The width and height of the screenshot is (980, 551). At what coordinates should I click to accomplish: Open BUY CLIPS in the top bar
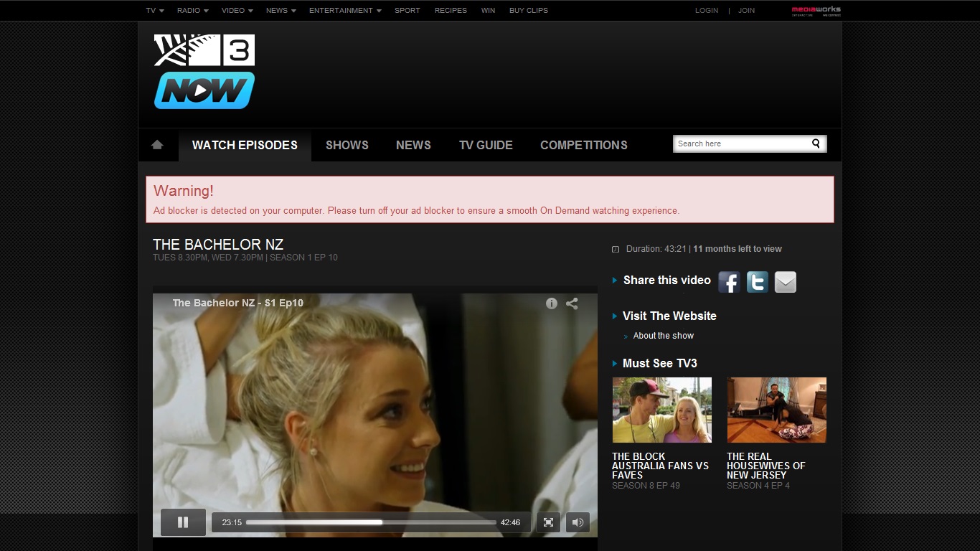(529, 11)
